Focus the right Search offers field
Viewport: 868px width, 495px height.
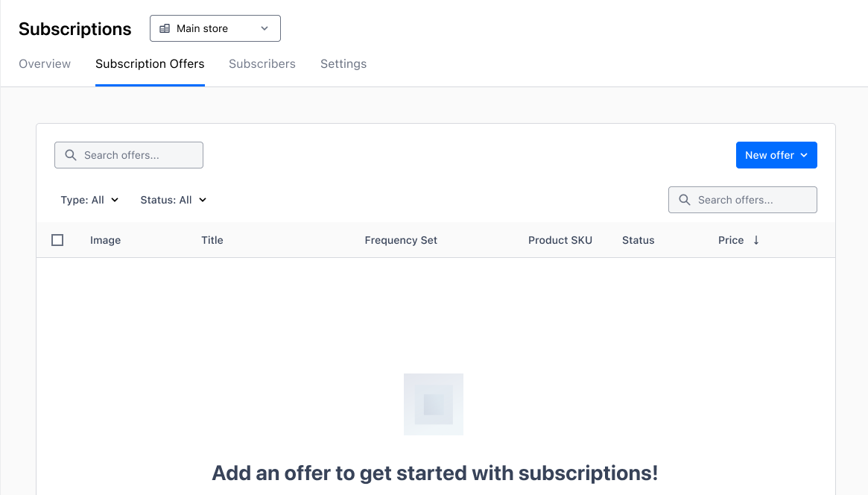pos(743,200)
